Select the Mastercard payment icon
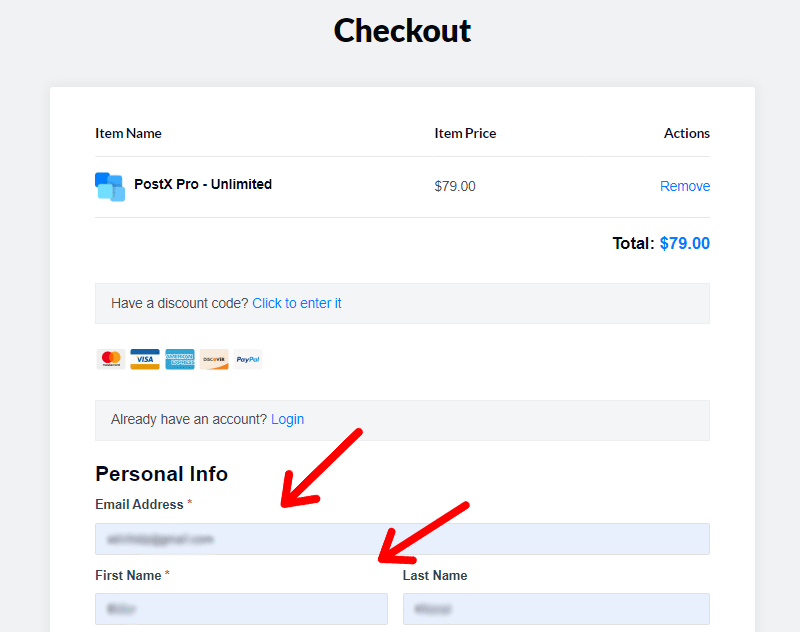 click(x=110, y=359)
